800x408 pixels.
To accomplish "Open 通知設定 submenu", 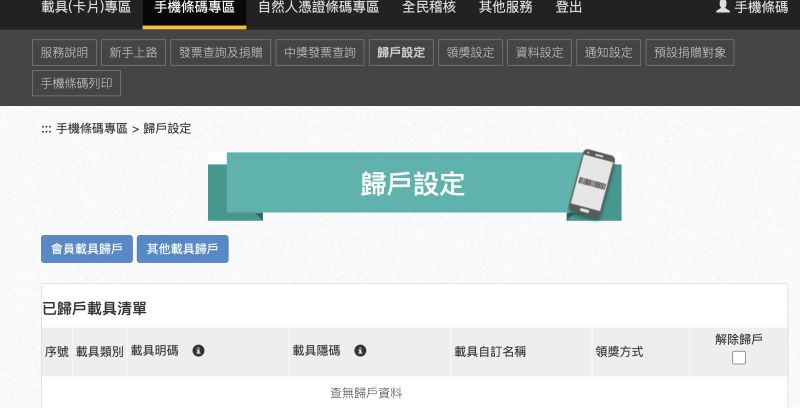I will [608, 53].
